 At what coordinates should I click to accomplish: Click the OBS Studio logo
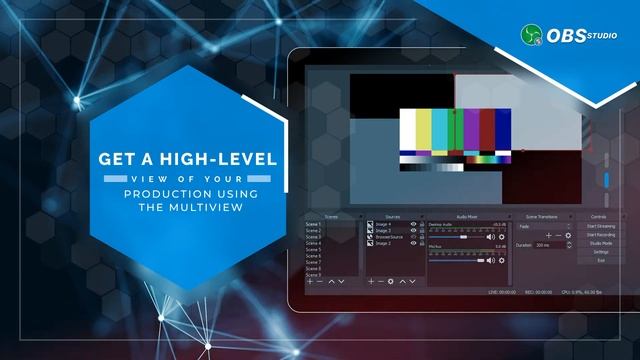click(569, 35)
